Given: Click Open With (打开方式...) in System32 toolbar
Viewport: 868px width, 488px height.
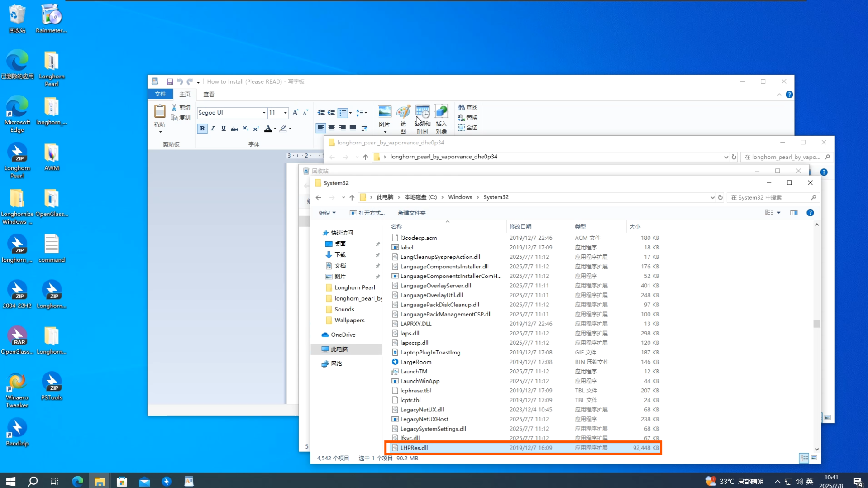Looking at the screenshot, I should (367, 213).
